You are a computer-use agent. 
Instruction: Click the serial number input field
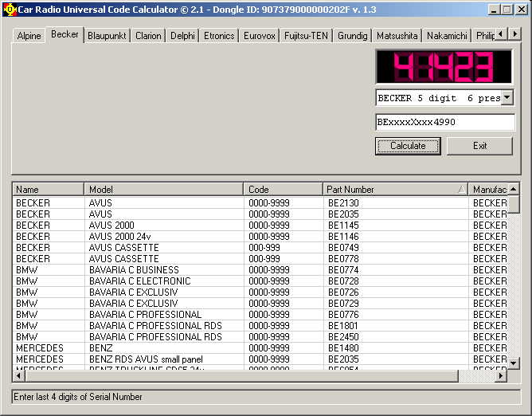(x=444, y=122)
